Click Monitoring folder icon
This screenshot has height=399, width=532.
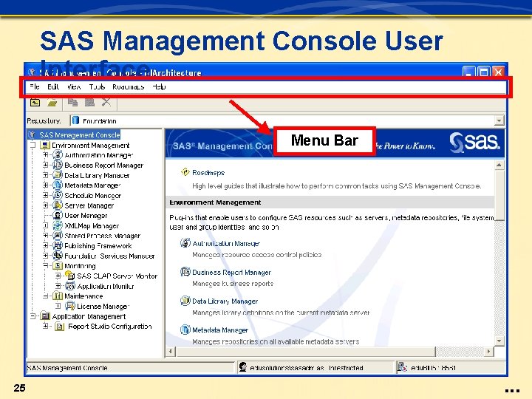tap(58, 266)
